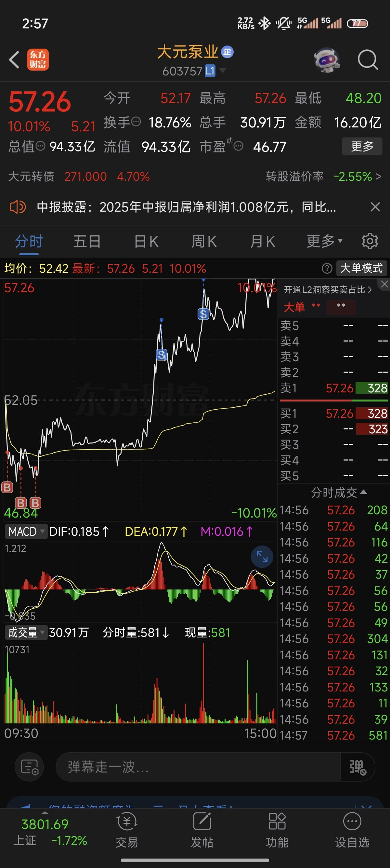Focus the 弹幕走一波 input field

[x=198, y=767]
